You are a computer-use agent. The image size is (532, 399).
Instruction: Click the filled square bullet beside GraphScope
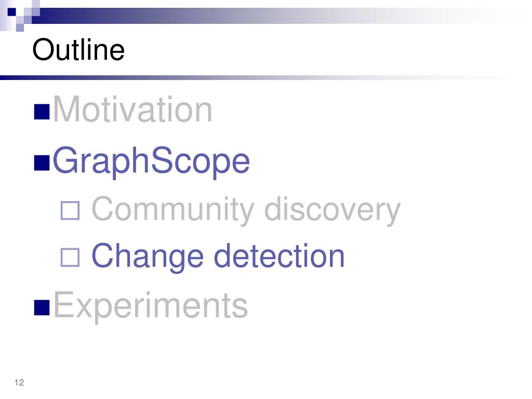click(42, 163)
